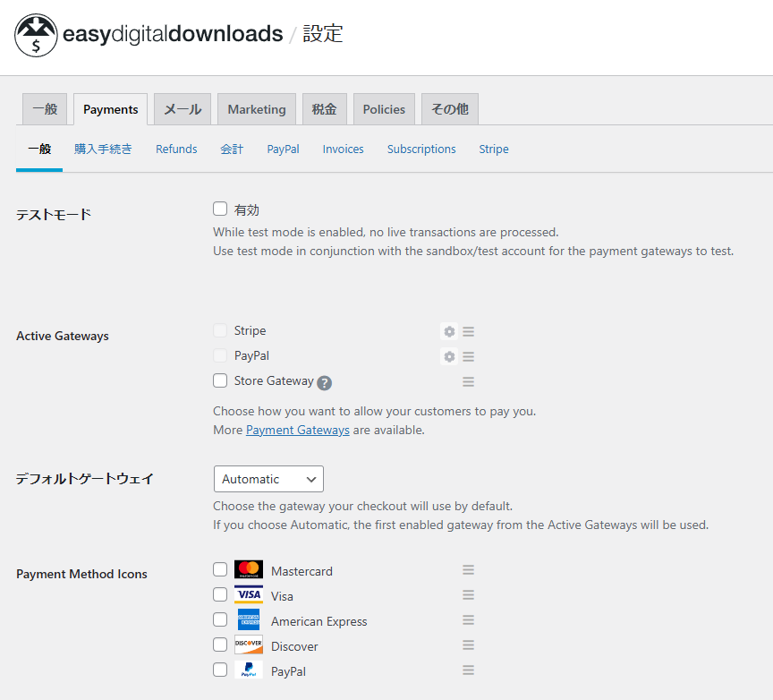773x700 pixels.
Task: Open the Stripe gateway settings gear icon
Action: [x=448, y=330]
